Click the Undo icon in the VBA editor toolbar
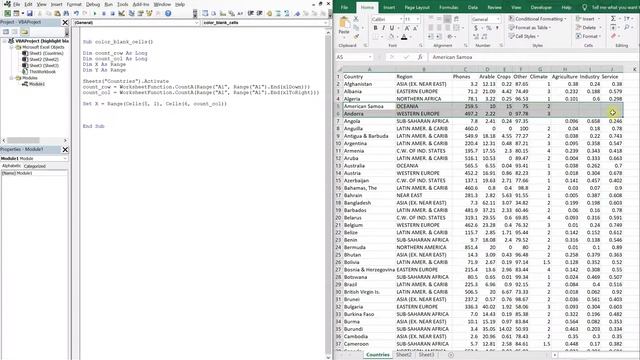 [76, 13]
